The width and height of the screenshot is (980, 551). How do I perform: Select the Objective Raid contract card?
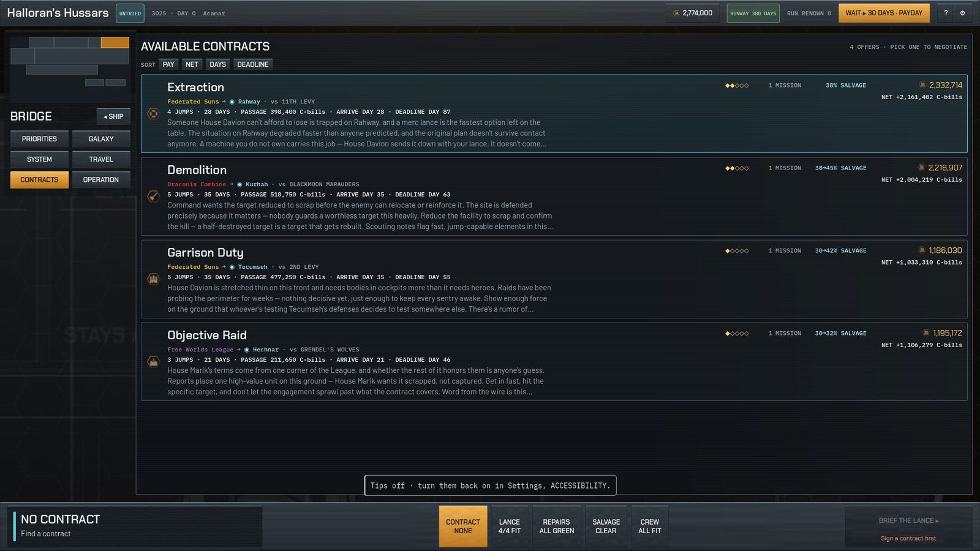(554, 362)
